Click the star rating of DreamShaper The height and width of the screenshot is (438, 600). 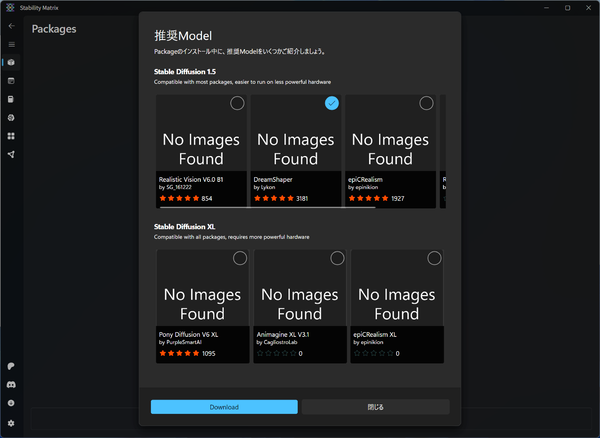pyautogui.click(x=274, y=199)
